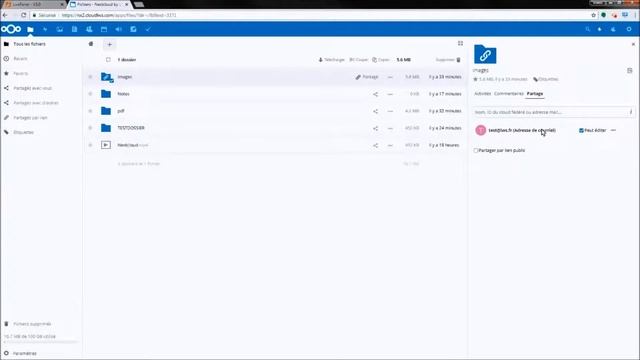The height and width of the screenshot is (360, 640).
Task: Click the share icon on the Nextcloud video row
Action: (x=375, y=145)
